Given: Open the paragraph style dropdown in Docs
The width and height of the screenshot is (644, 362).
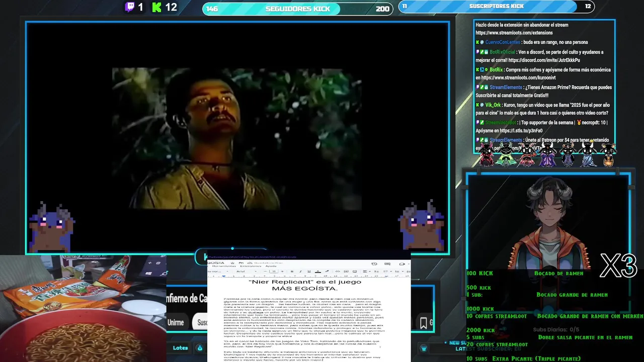Looking at the screenshot, I should coord(217,271).
